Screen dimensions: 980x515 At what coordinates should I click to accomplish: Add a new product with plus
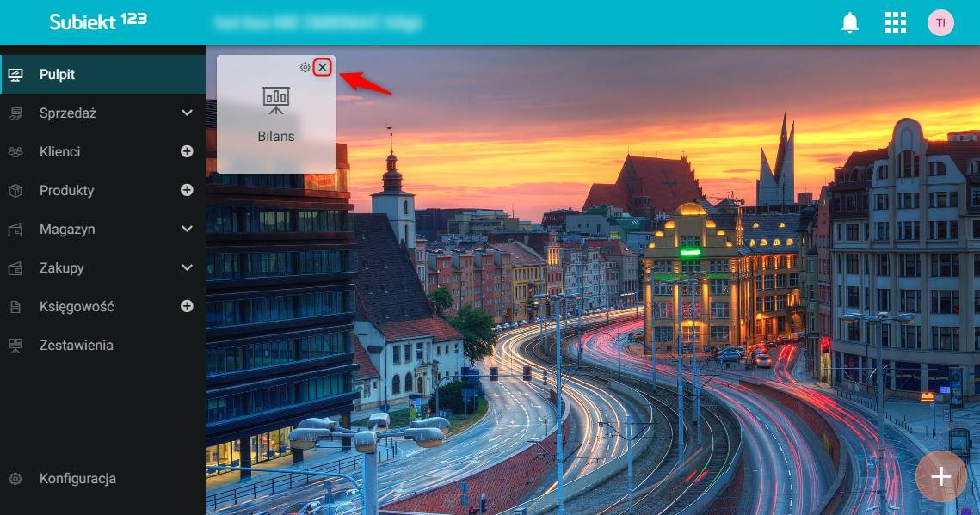pyautogui.click(x=187, y=190)
